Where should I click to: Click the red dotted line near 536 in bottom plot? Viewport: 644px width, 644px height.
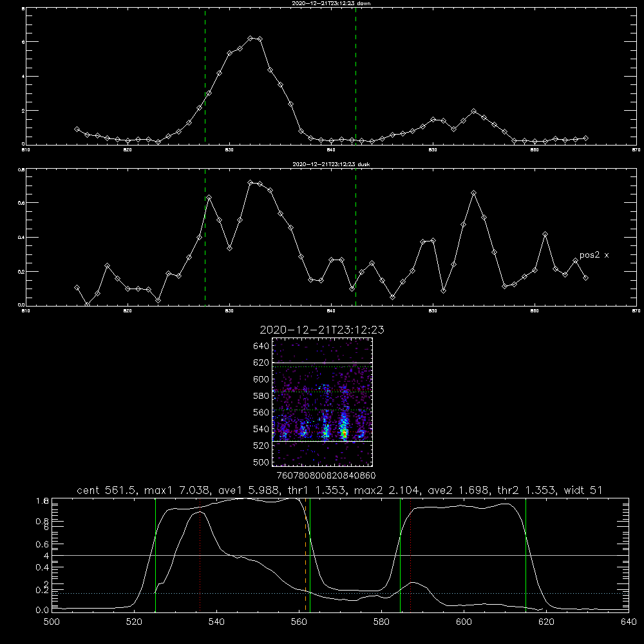click(x=200, y=554)
